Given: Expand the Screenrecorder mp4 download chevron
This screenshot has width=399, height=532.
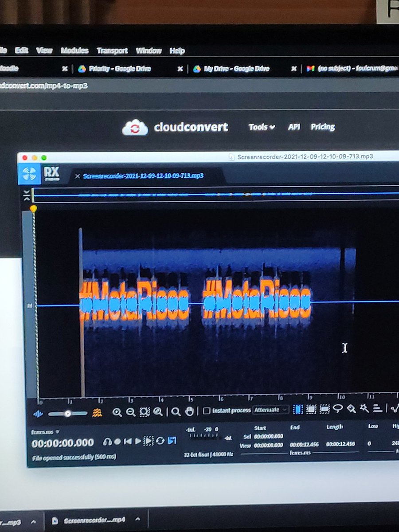Looking at the screenshot, I should point(138,519).
